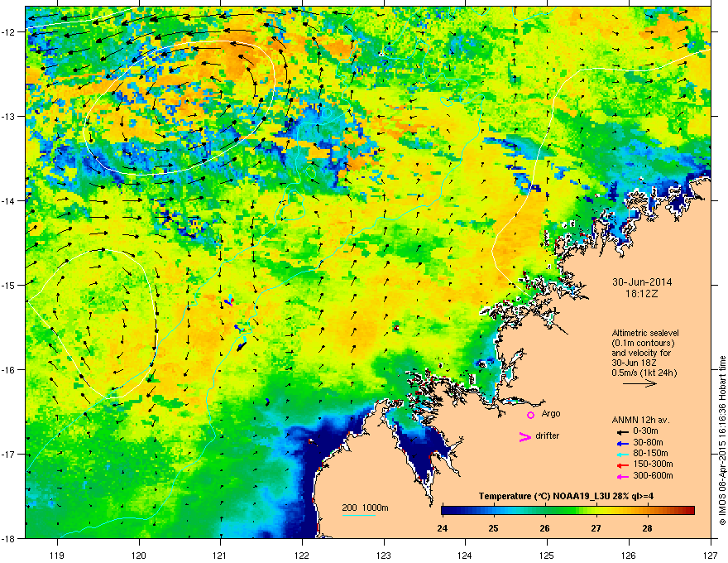
Task: Click the black 0-30m arrow legend marker
Action: click(622, 431)
